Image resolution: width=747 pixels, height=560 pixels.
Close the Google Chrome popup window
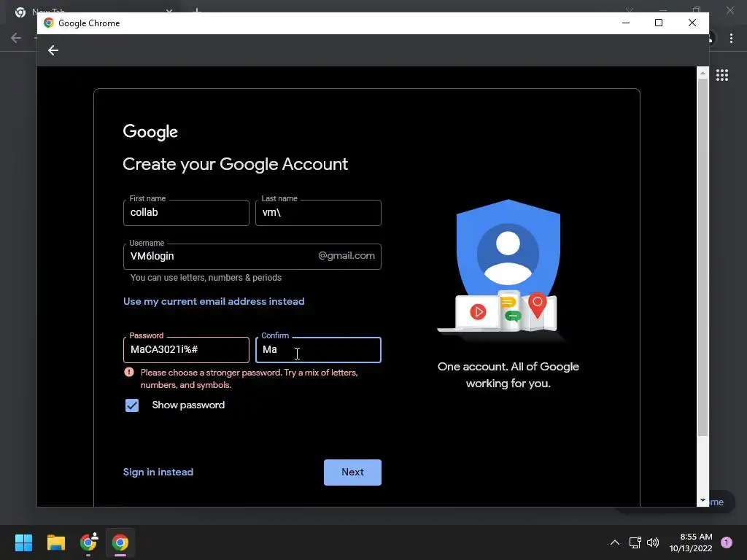[x=692, y=23]
